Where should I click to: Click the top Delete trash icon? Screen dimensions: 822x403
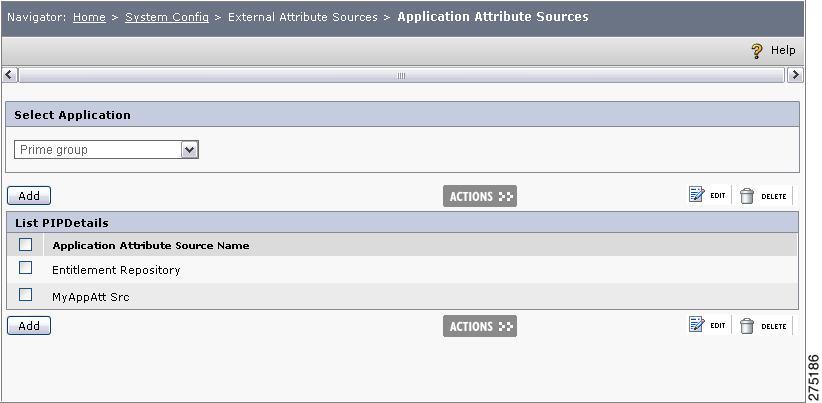point(747,196)
